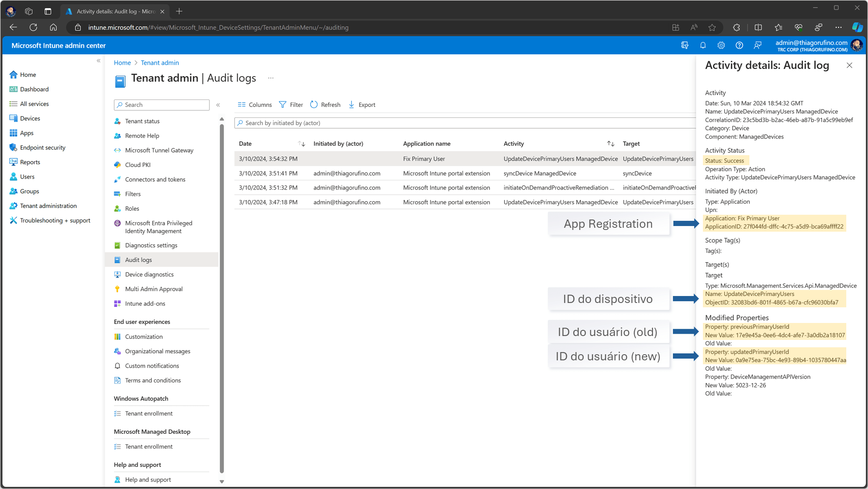Click the submenu Search box

[162, 105]
